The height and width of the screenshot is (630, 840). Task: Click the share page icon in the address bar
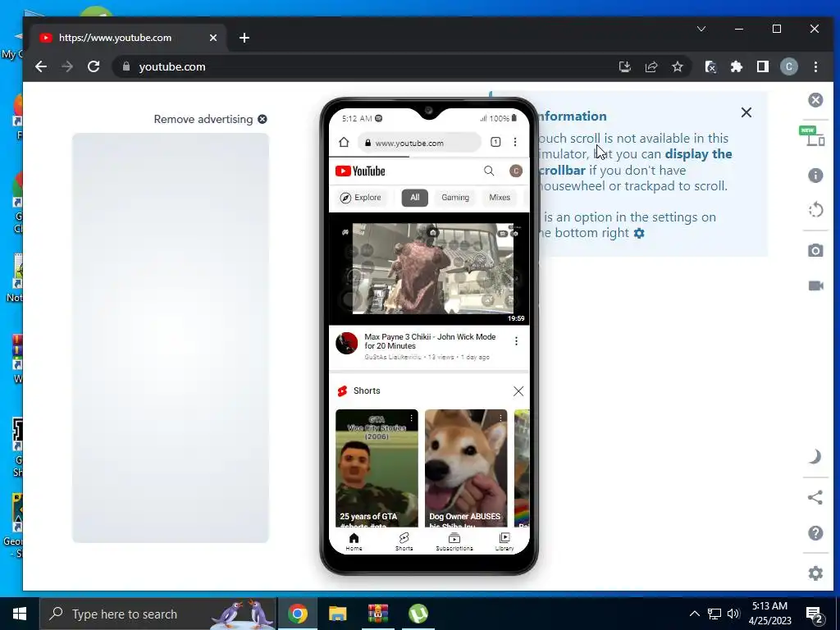(651, 66)
